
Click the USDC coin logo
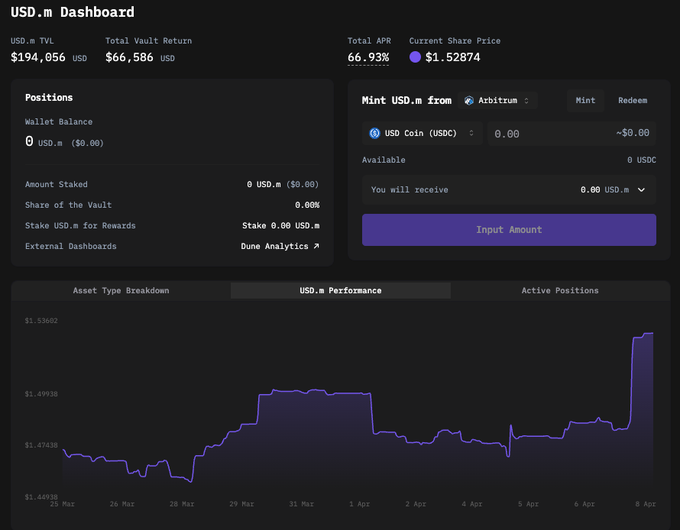tap(376, 133)
